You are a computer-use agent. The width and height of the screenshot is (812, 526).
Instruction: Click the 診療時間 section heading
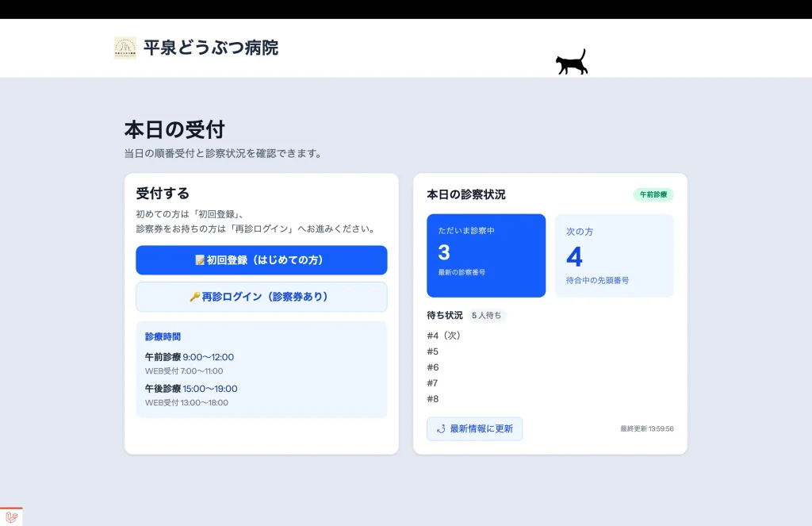tap(163, 336)
